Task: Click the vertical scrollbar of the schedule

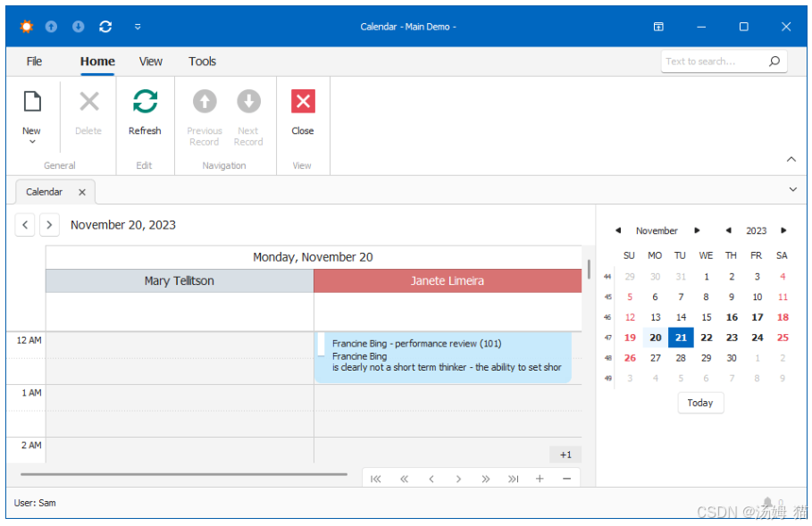Action: pos(589,269)
